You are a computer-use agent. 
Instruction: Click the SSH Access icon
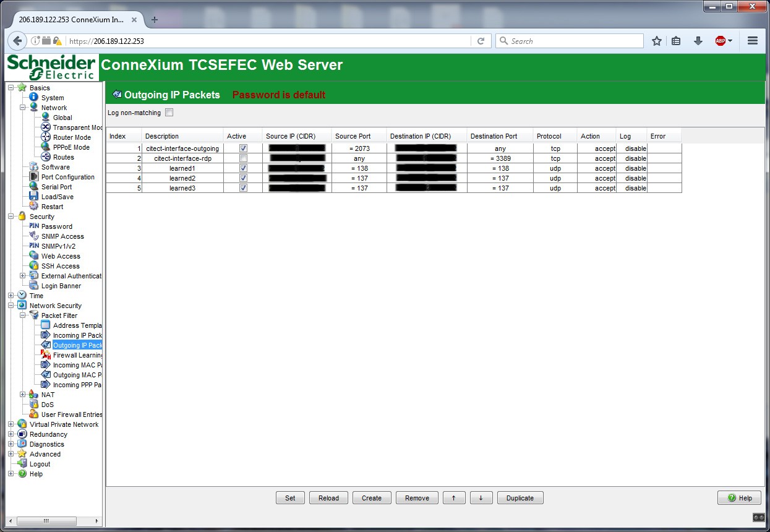point(34,266)
